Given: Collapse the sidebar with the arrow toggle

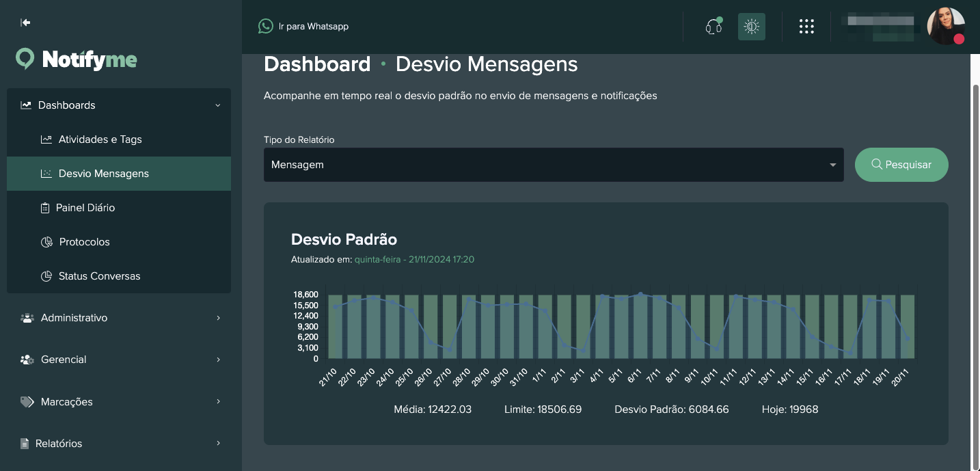Looking at the screenshot, I should [x=25, y=22].
